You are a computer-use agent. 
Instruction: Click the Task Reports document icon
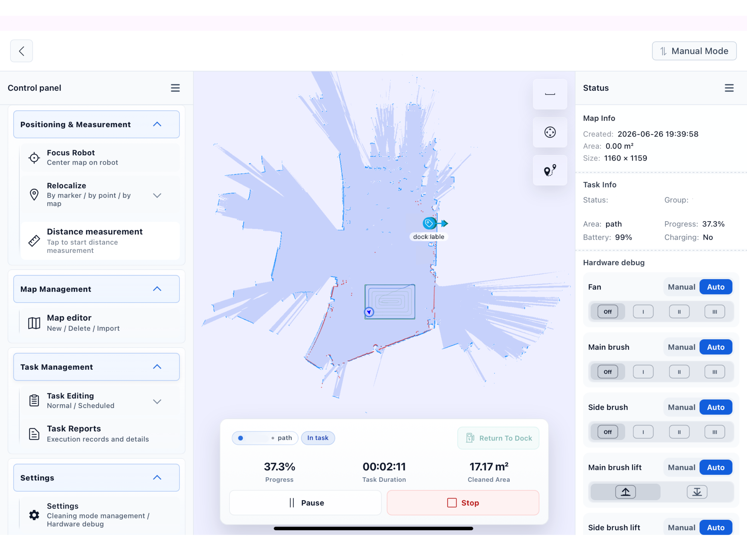point(34,434)
